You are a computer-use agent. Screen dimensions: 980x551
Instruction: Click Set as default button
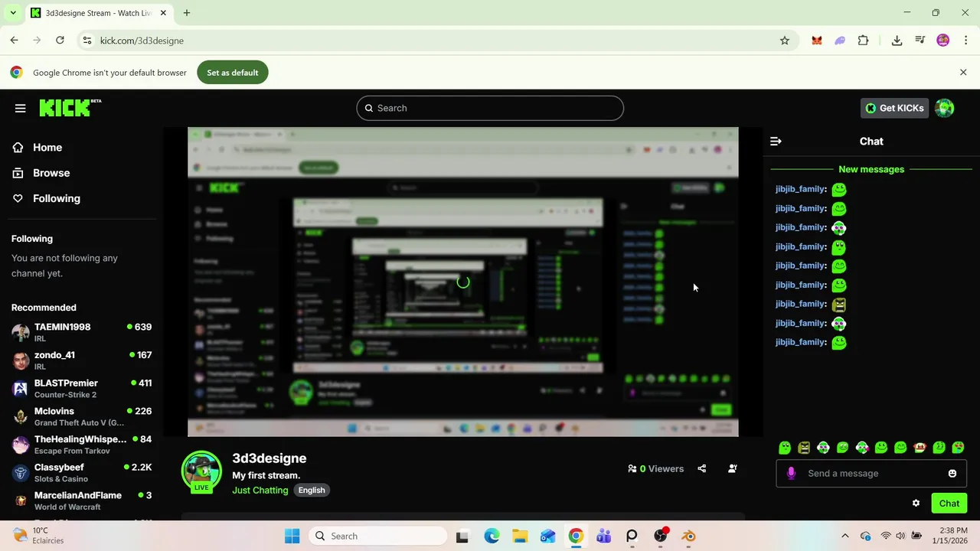(233, 73)
